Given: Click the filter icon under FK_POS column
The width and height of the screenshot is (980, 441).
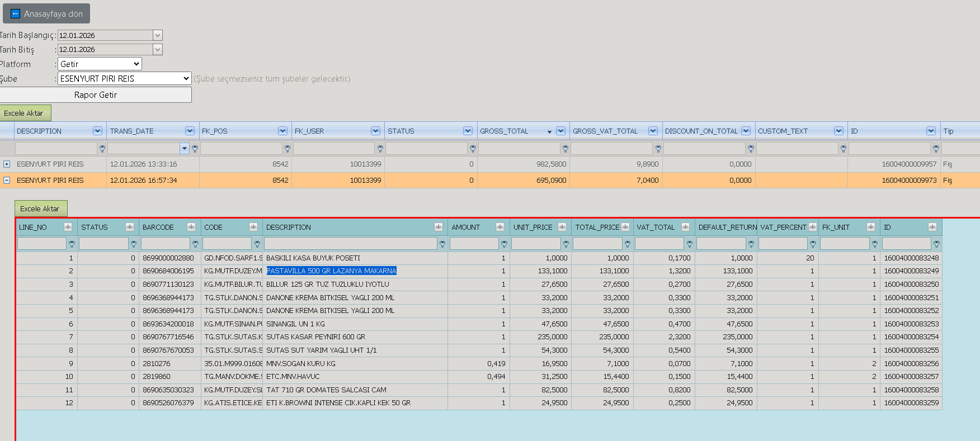Looking at the screenshot, I should 288,149.
